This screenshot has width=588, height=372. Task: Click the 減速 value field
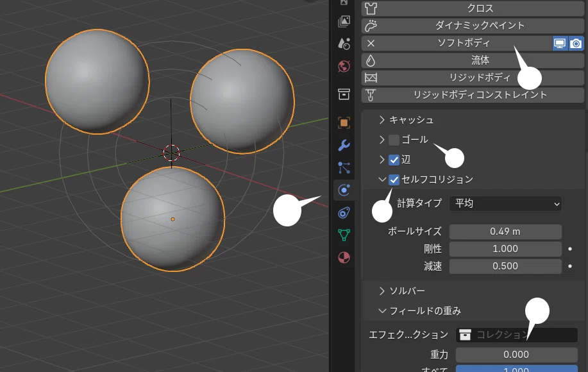(505, 266)
